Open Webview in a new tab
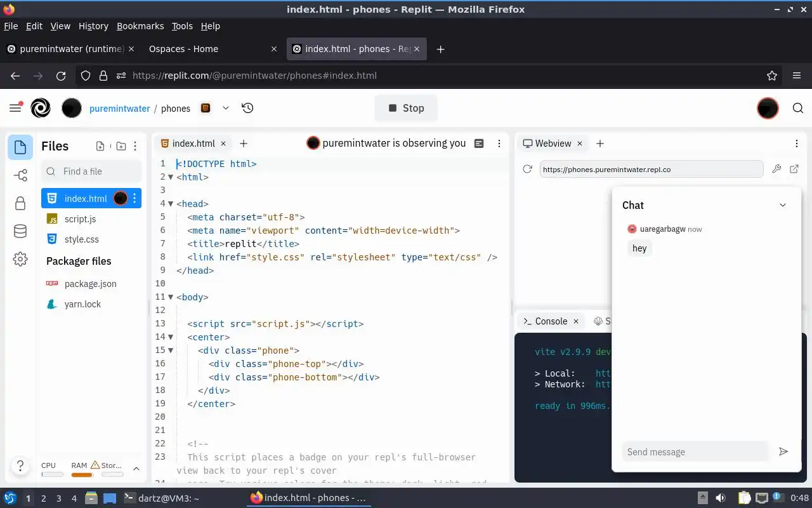 click(x=794, y=169)
